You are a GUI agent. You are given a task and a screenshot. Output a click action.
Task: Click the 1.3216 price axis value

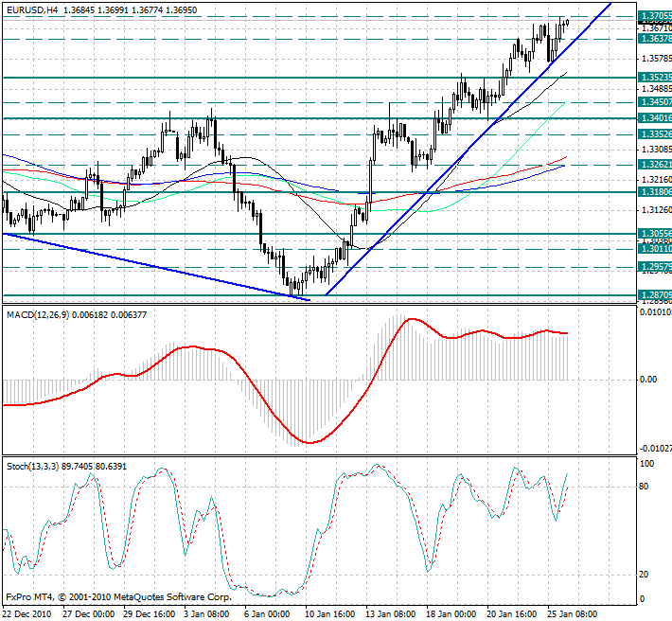657,180
